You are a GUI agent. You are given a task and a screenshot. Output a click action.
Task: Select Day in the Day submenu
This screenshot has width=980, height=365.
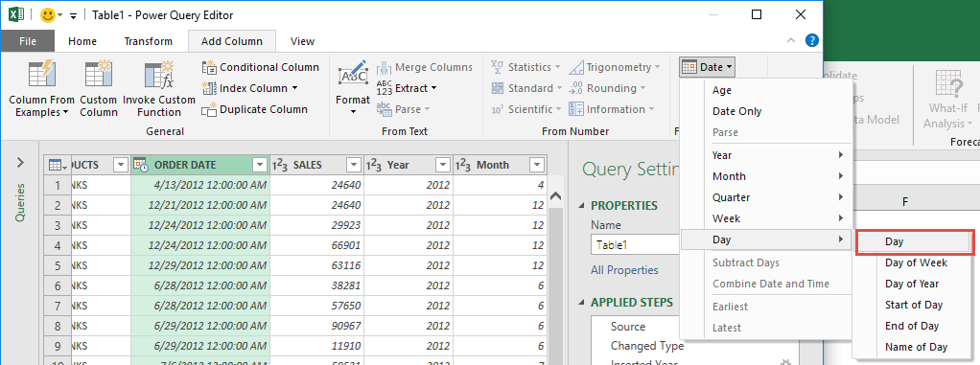(x=915, y=242)
